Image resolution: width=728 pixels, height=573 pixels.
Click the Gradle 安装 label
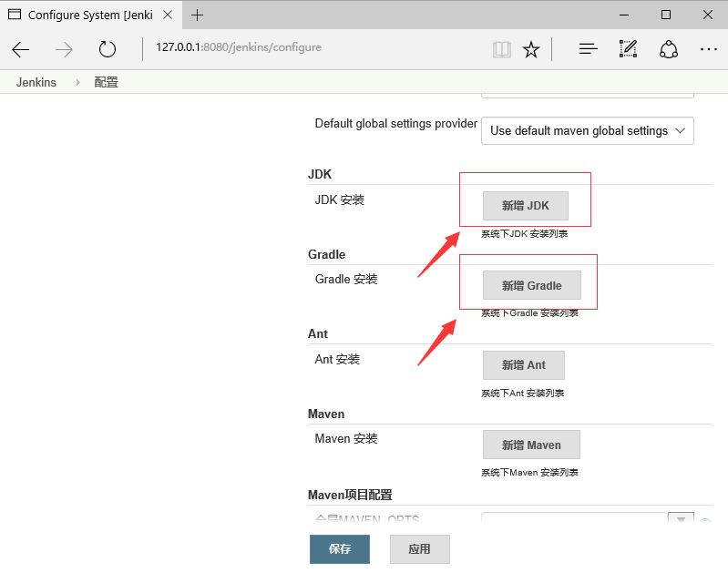tap(346, 279)
